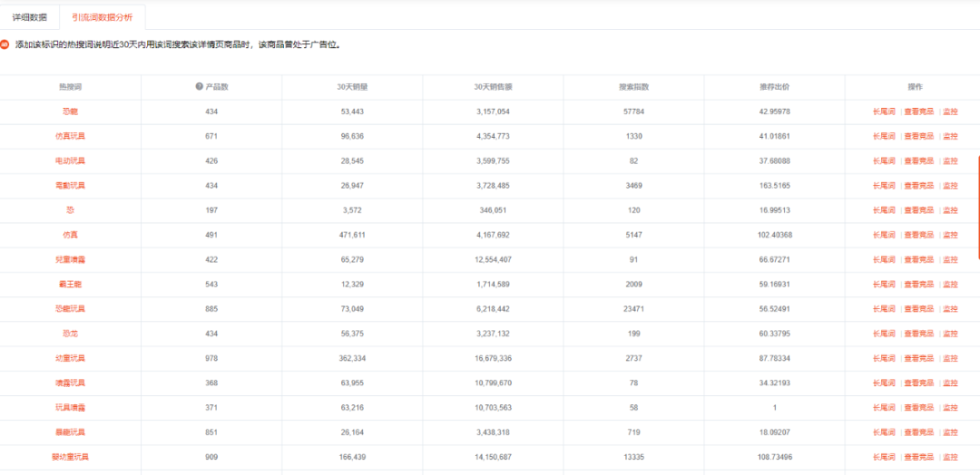
Task: Click the 仿真 keyword with 491 products
Action: pos(70,235)
